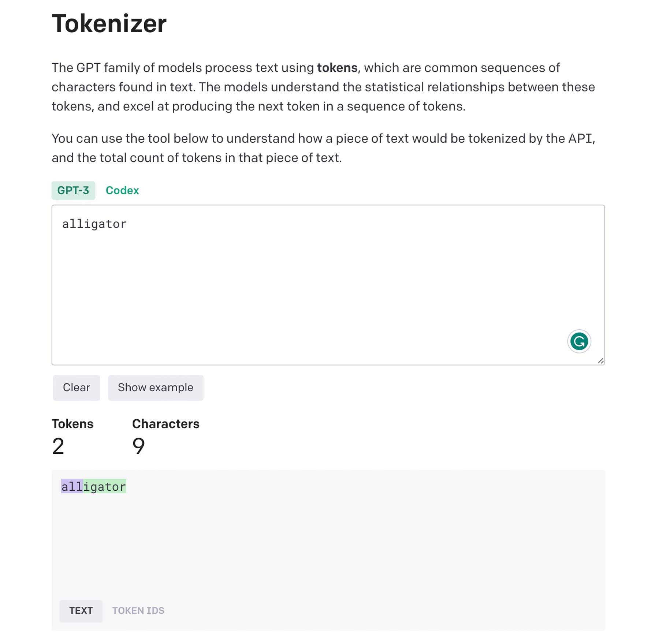Select the highlighted token 'all'
This screenshot has width=659, height=644.
[x=72, y=486]
